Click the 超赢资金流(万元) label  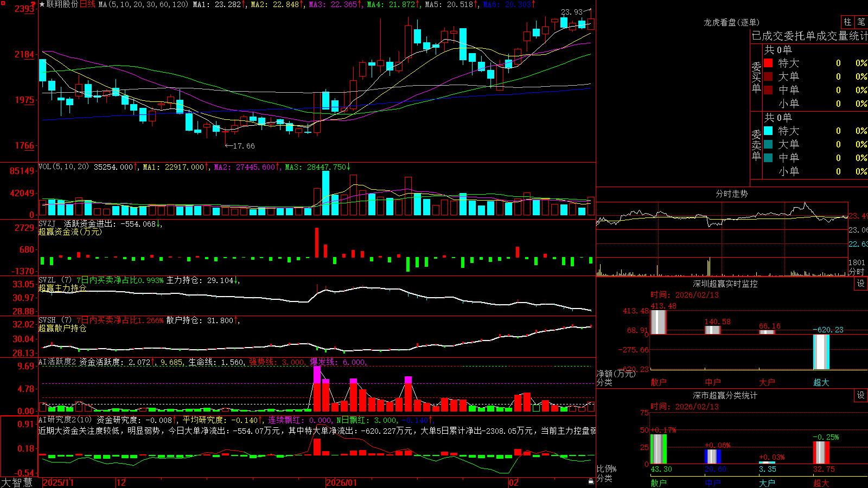coord(70,232)
